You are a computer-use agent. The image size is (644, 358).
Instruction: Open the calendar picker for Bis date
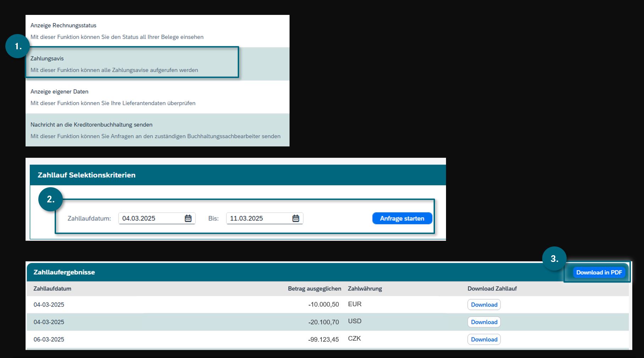[296, 218]
